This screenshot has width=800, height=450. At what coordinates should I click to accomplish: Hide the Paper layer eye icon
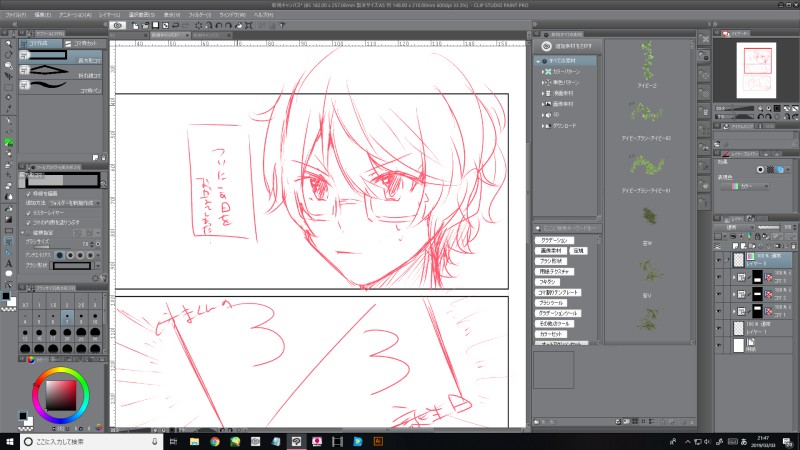[719, 345]
